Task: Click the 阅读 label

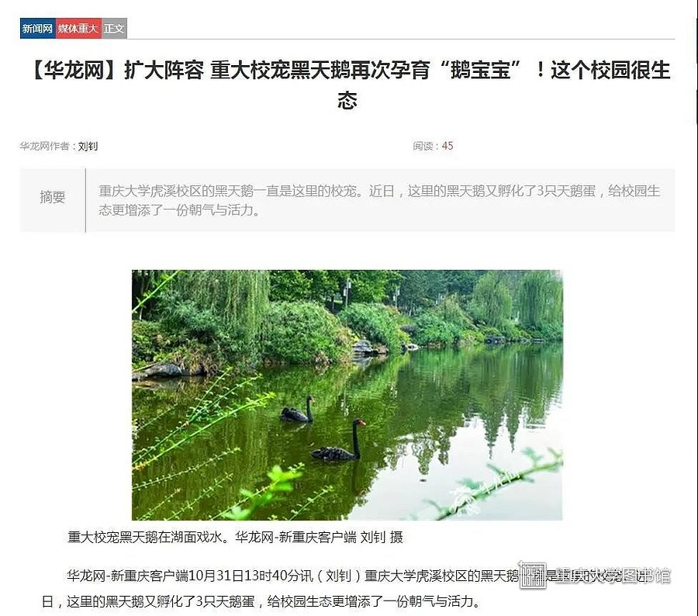Action: pyautogui.click(x=423, y=146)
